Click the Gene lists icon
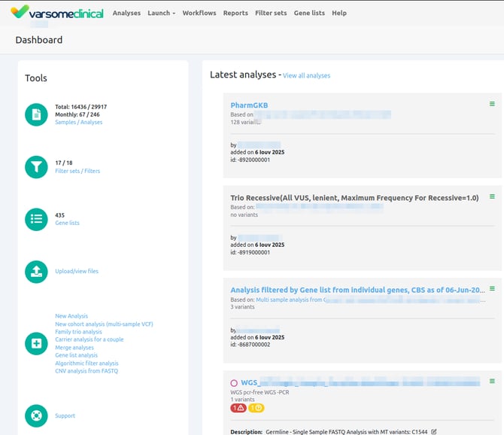The height and width of the screenshot is (435, 504). [x=36, y=219]
